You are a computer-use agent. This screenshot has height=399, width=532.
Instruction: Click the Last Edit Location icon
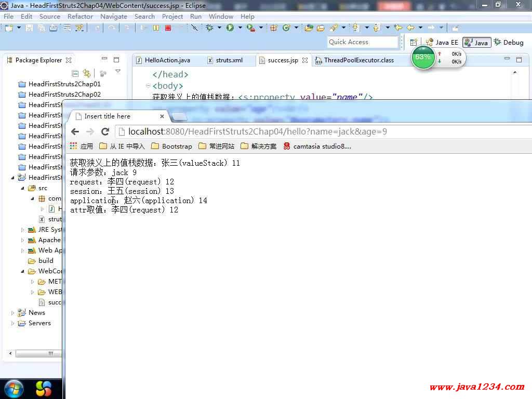tap(398, 28)
